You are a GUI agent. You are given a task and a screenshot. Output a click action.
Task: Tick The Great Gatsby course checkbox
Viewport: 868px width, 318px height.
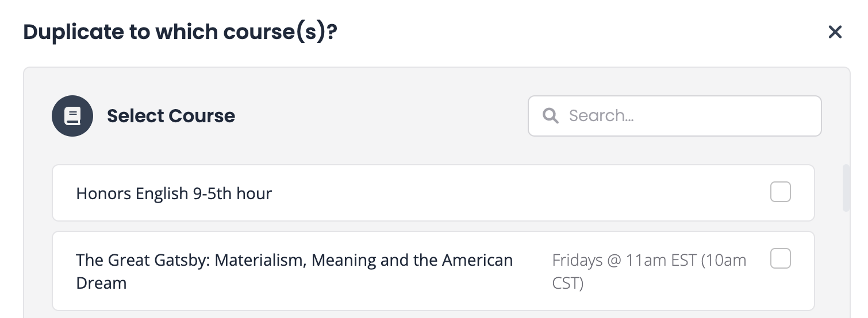pyautogui.click(x=780, y=259)
